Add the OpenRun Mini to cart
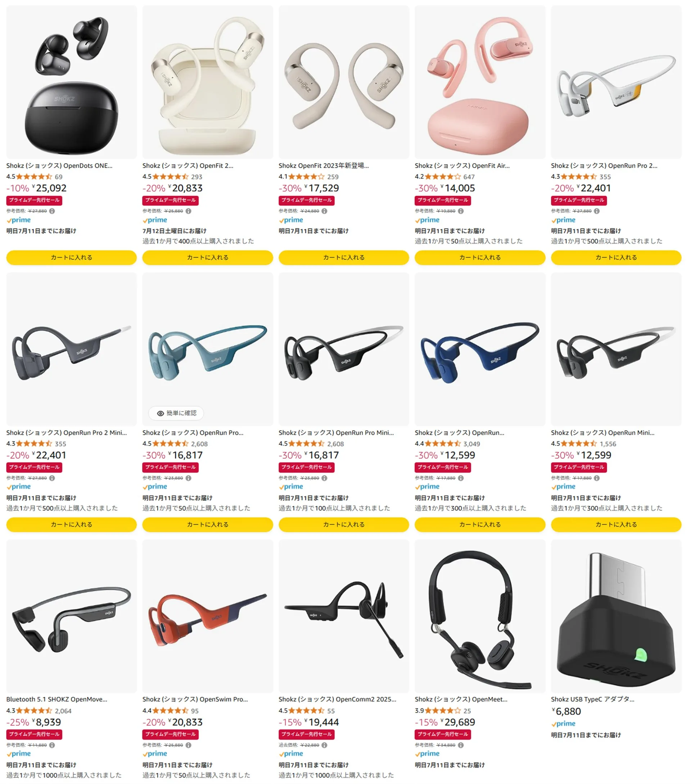Screen dimensions: 691x784 click(x=616, y=524)
